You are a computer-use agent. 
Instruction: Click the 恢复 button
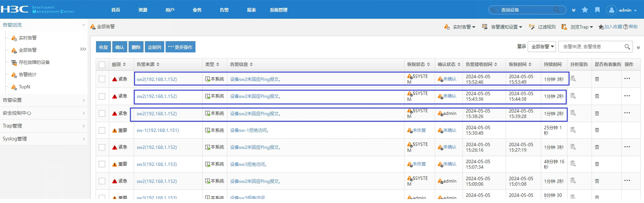103,47
